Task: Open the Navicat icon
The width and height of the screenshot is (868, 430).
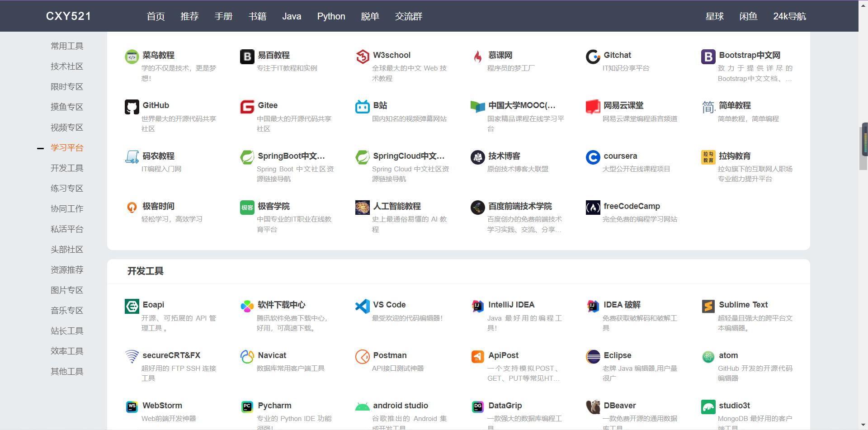Action: pyautogui.click(x=247, y=357)
